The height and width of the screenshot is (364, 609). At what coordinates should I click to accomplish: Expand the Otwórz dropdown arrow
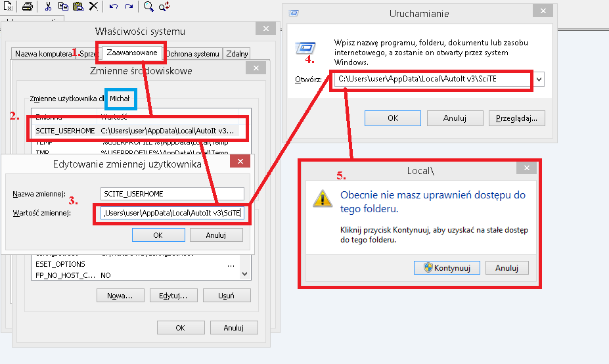click(x=539, y=80)
